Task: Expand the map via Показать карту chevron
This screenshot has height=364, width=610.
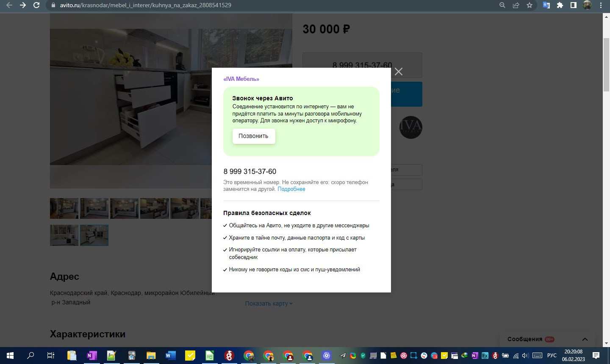Action: (x=291, y=303)
